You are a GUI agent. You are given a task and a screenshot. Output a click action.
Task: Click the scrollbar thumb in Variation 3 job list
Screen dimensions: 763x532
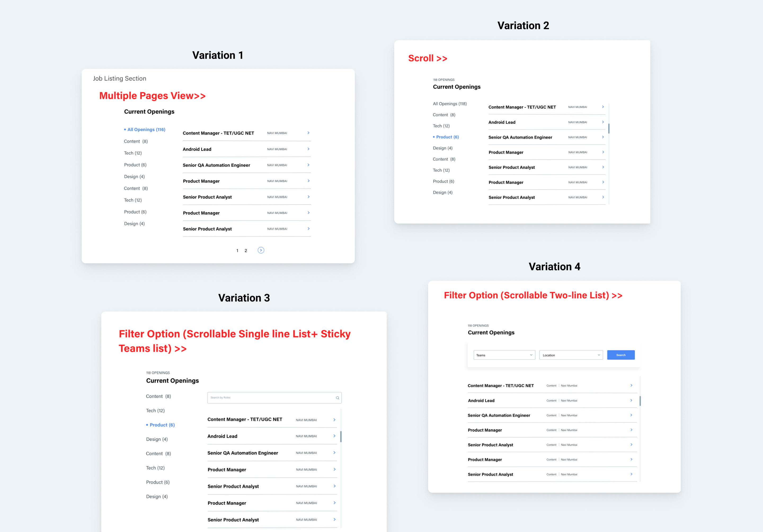(341, 437)
